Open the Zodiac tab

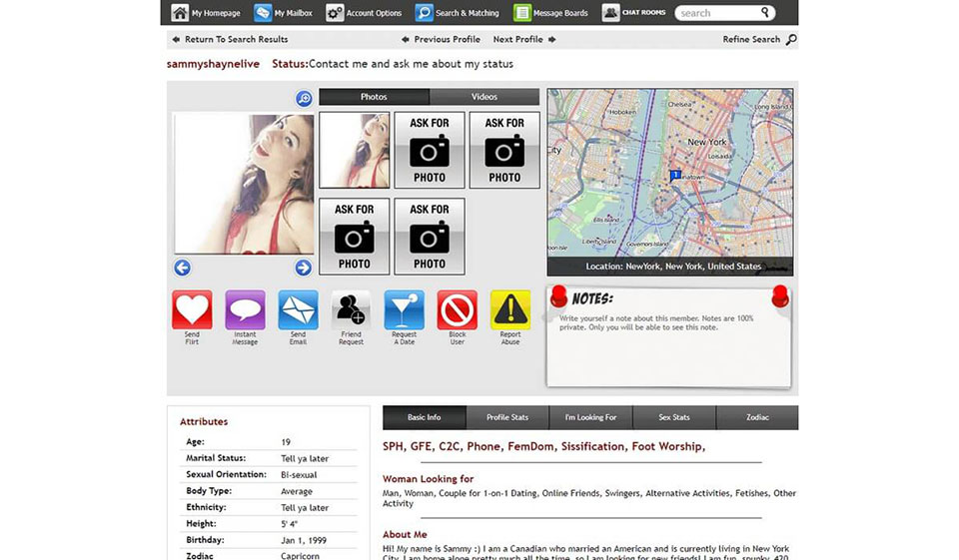[756, 417]
